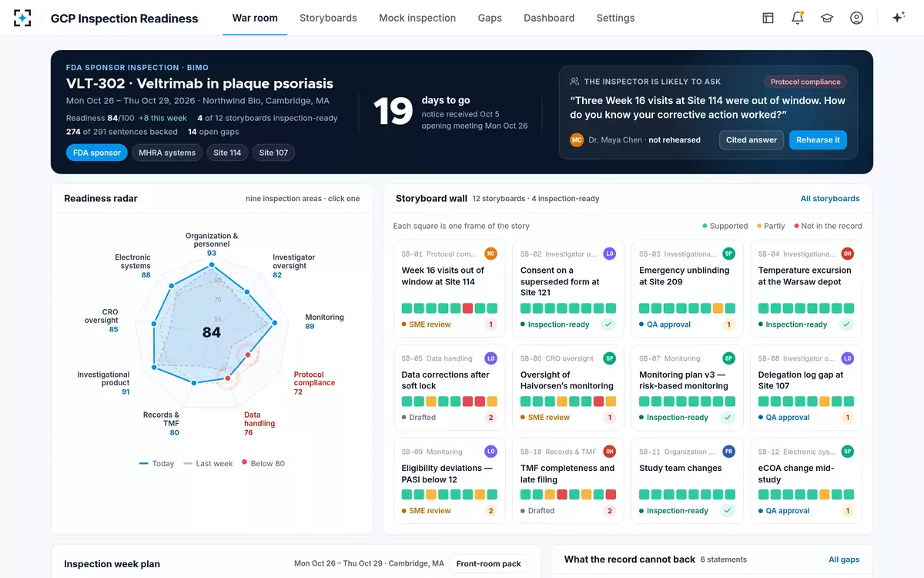Open the 'All storyboards' link
The width and height of the screenshot is (924, 578).
point(830,199)
